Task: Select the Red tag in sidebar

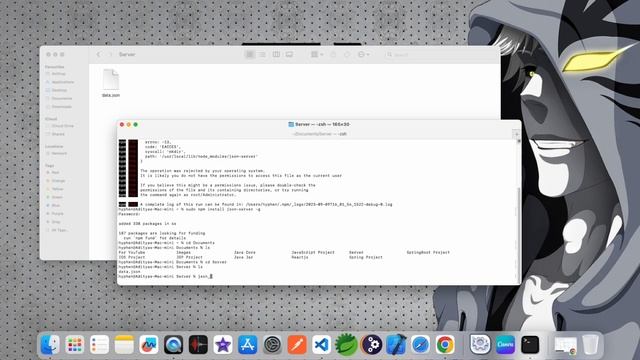Action: coord(53,173)
